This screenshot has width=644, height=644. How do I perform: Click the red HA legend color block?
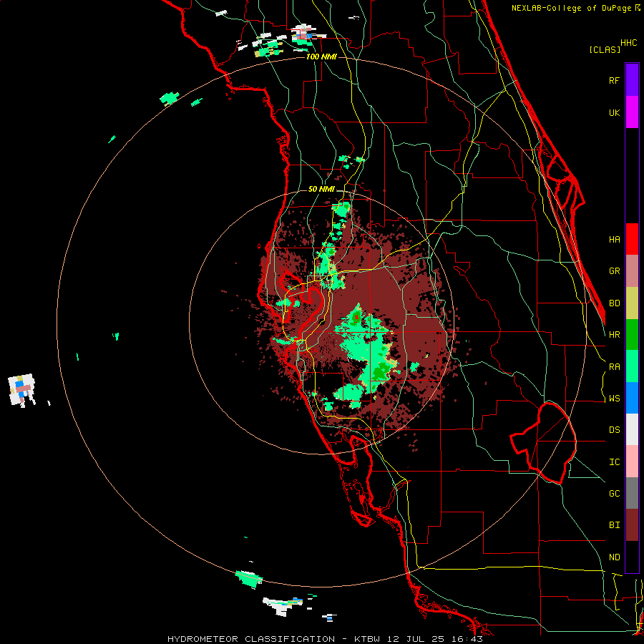coord(632,239)
